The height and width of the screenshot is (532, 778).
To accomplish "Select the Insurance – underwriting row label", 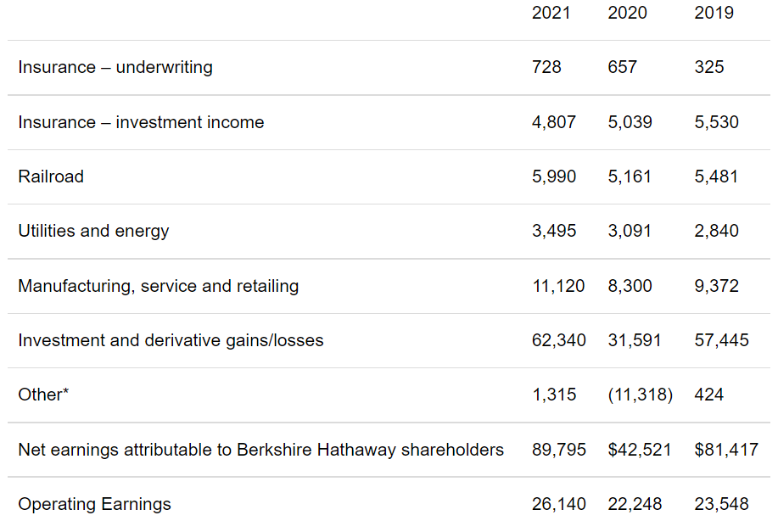I will coord(115,67).
